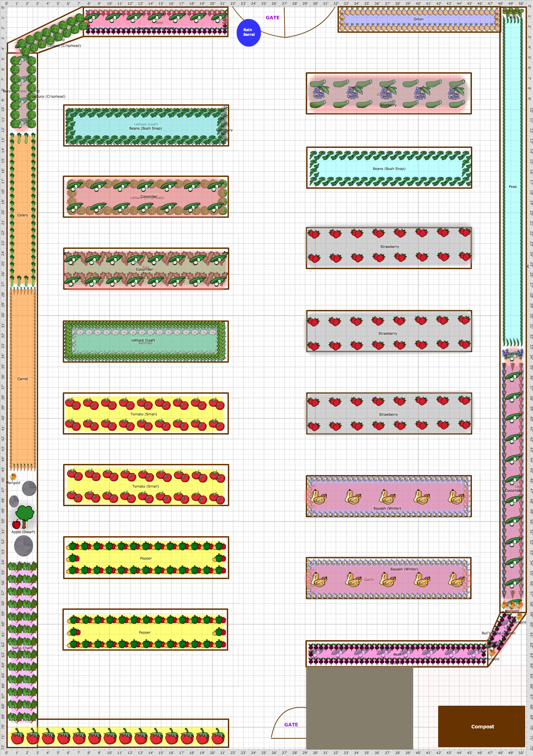This screenshot has height=756, width=533.
Task: Click the Onion bed label
Action: tap(418, 19)
